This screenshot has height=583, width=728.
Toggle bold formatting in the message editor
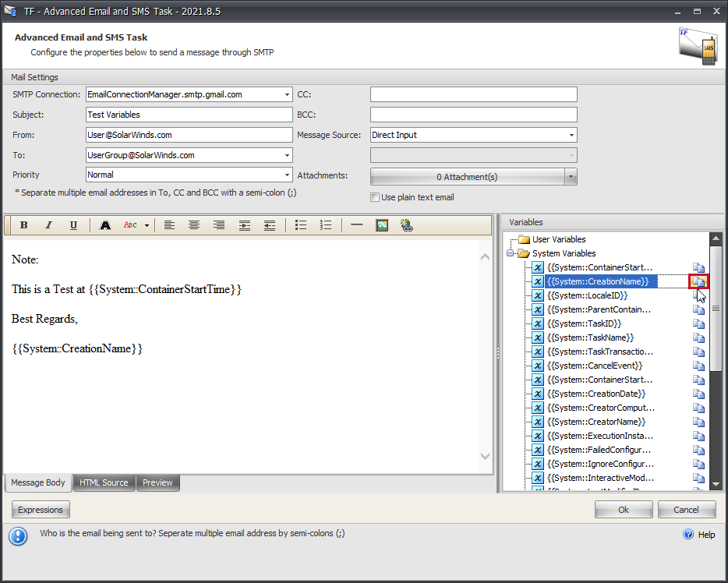(x=23, y=225)
